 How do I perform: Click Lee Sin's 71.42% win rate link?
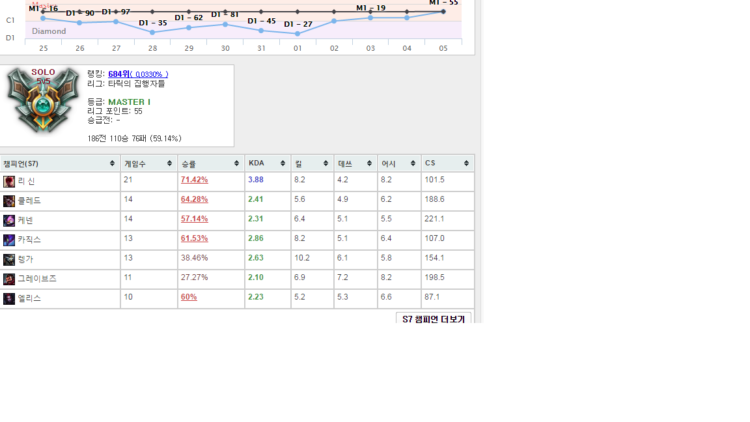click(x=194, y=180)
